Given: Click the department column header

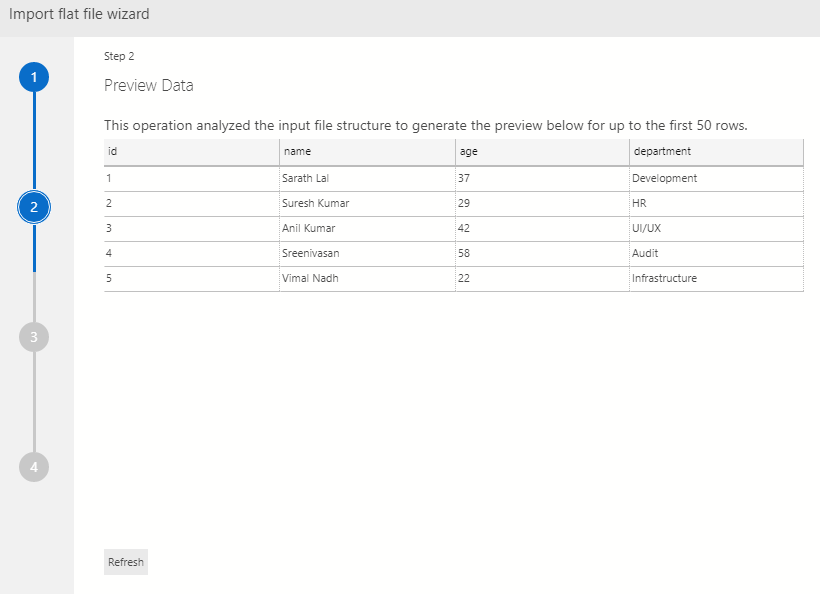Looking at the screenshot, I should point(715,151).
